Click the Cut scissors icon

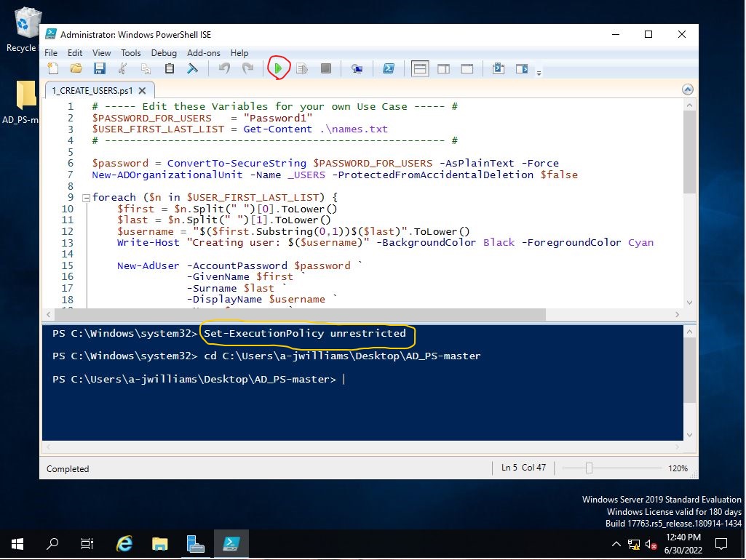click(122, 69)
